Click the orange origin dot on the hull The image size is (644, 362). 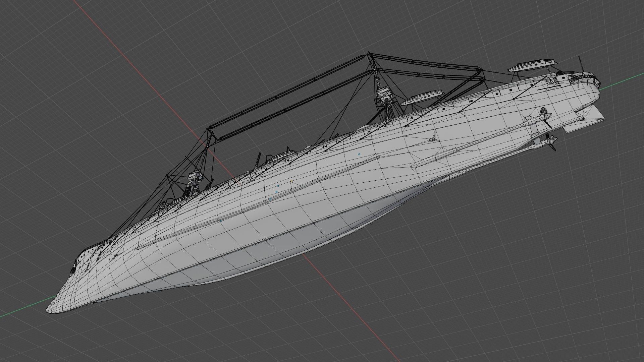click(x=291, y=181)
